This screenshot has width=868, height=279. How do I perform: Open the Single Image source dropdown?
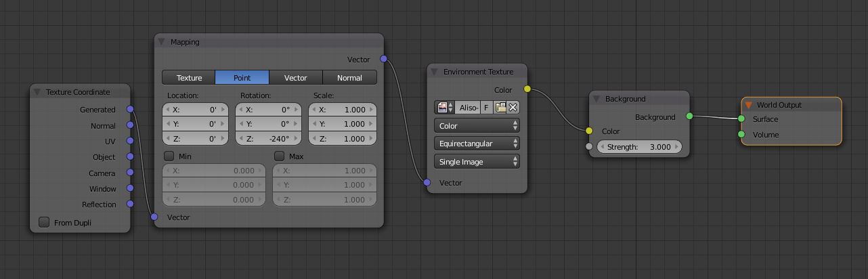click(x=477, y=162)
